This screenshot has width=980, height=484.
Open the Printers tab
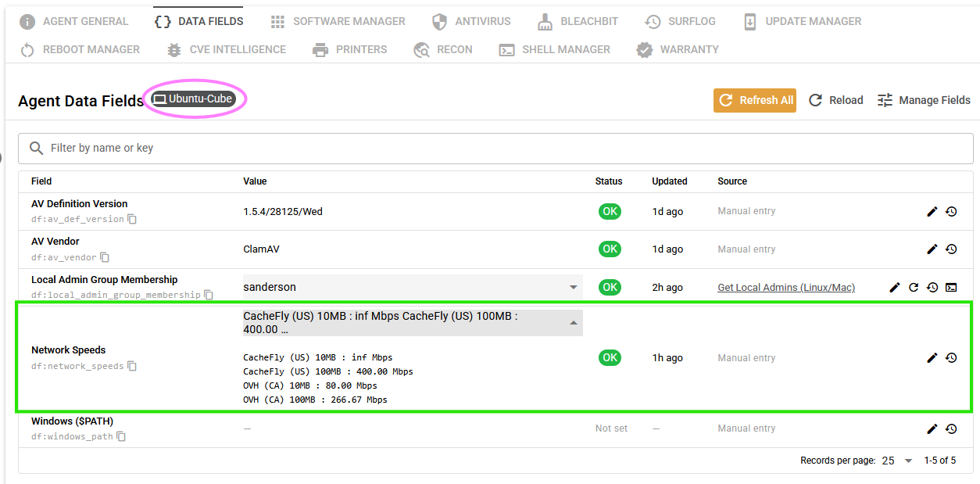pos(349,49)
